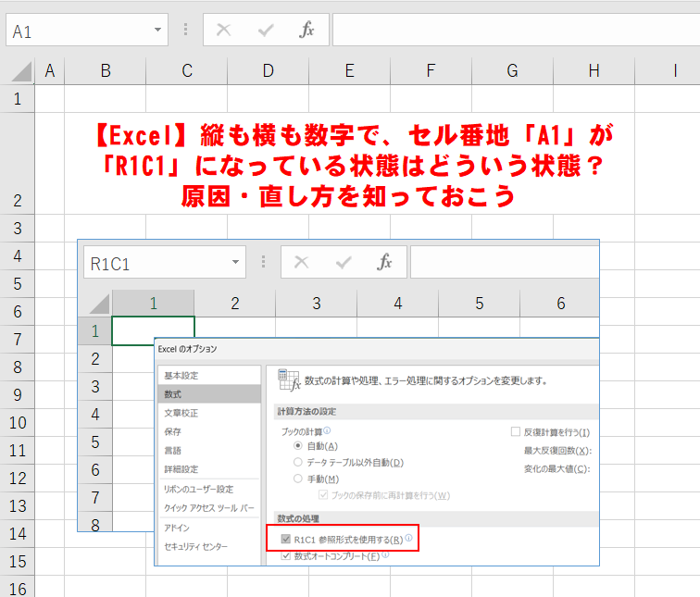Viewport: 700px width, 597px height.
Task: Click into the top formula bar input
Action: tap(516, 30)
